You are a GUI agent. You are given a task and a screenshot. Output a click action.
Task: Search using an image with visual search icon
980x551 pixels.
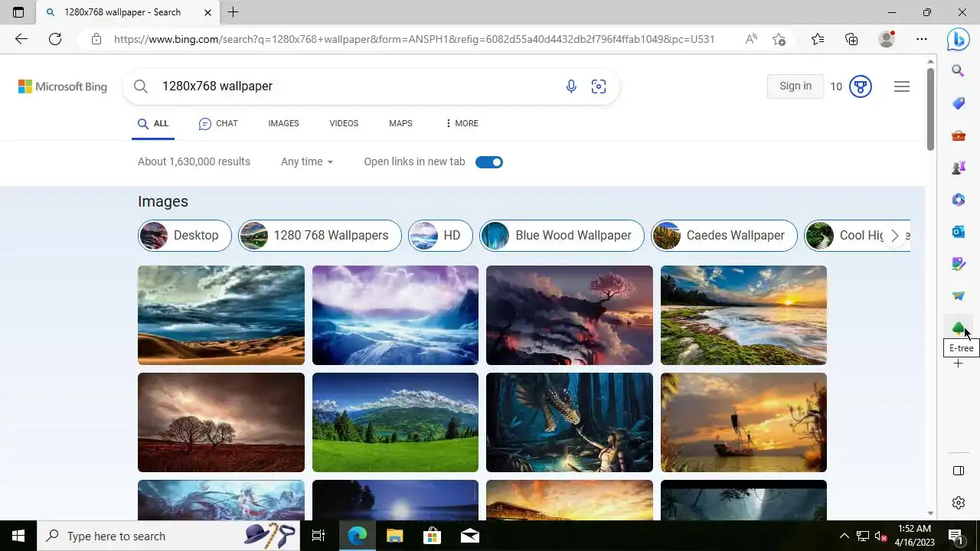[x=599, y=86]
